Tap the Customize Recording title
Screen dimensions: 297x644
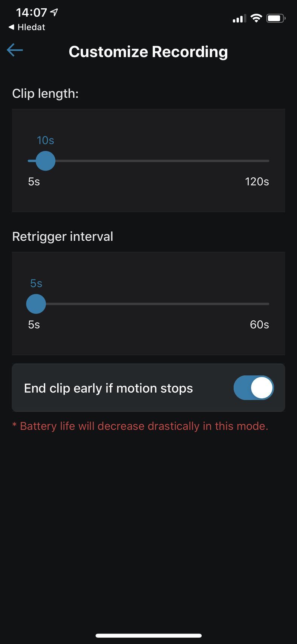(x=148, y=52)
